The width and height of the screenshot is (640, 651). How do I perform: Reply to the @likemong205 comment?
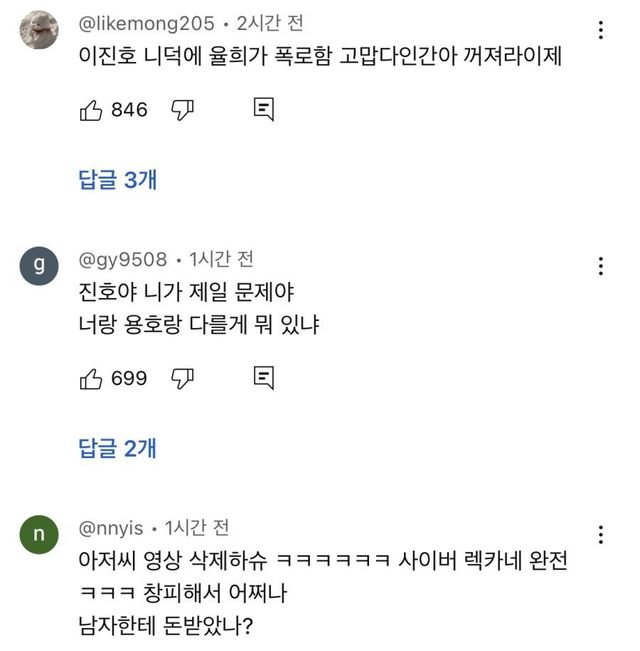[x=264, y=110]
